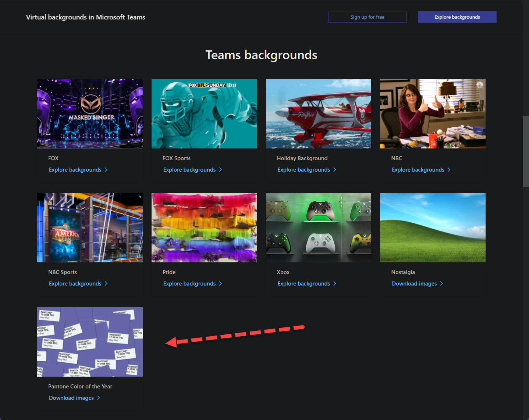Select the NBC card title text
529x420 pixels.
pyautogui.click(x=397, y=158)
